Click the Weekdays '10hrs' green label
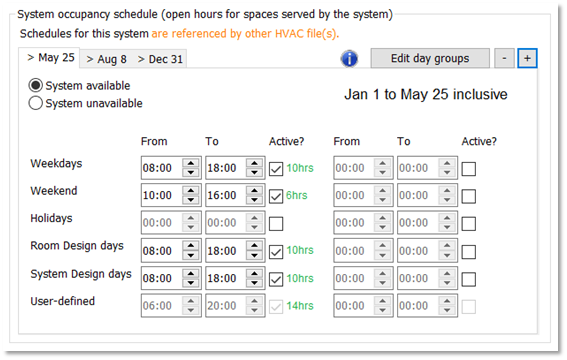This screenshot has height=360, width=567. click(300, 168)
